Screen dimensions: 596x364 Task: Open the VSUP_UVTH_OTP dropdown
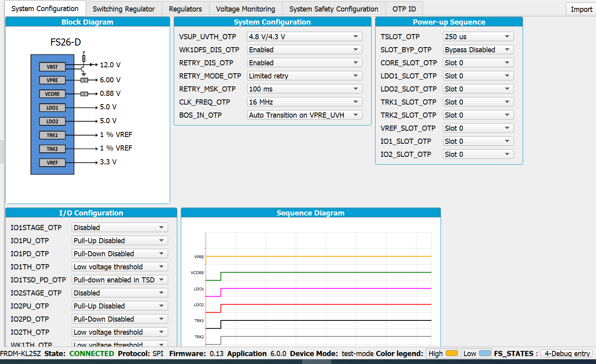pos(304,36)
